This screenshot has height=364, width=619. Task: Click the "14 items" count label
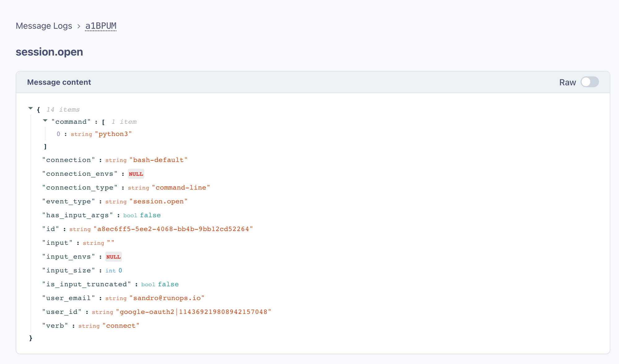[63, 110]
